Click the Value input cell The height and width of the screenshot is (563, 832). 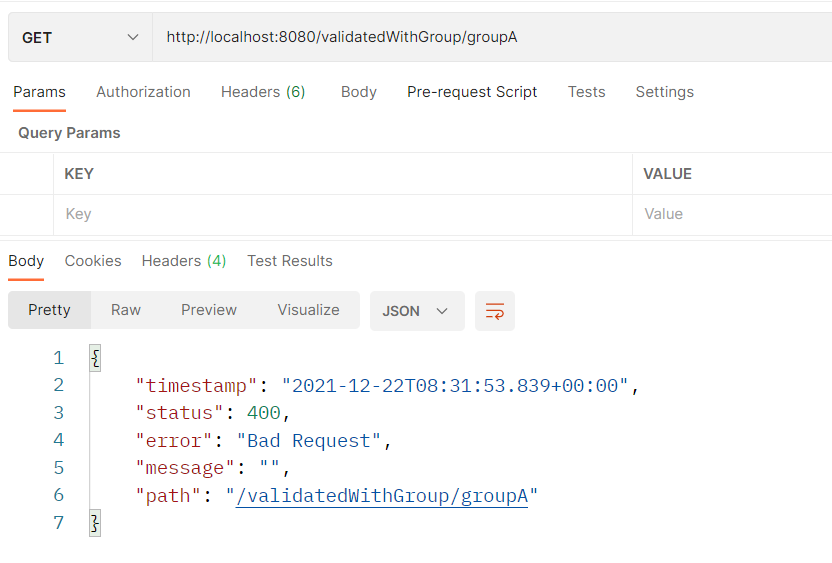pyautogui.click(x=732, y=214)
